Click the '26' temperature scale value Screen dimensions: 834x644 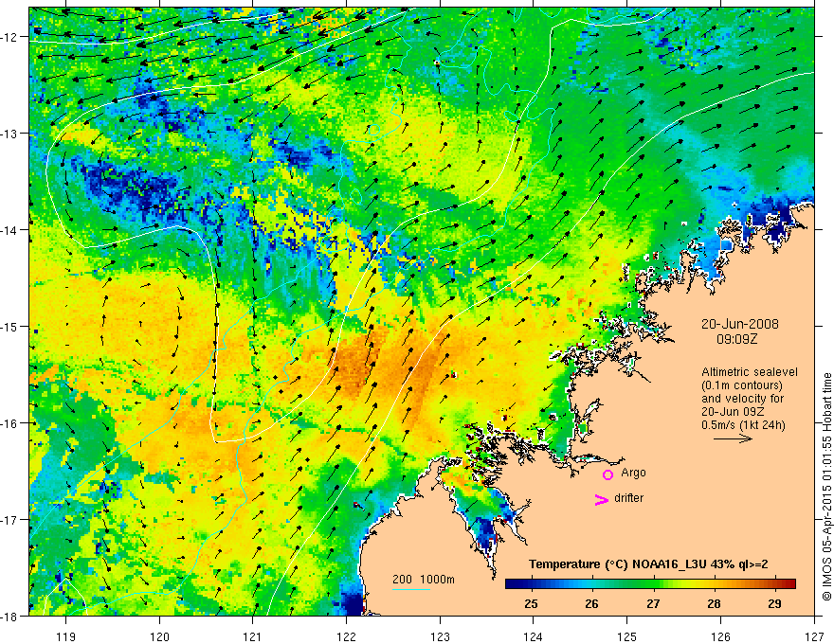coord(591,603)
